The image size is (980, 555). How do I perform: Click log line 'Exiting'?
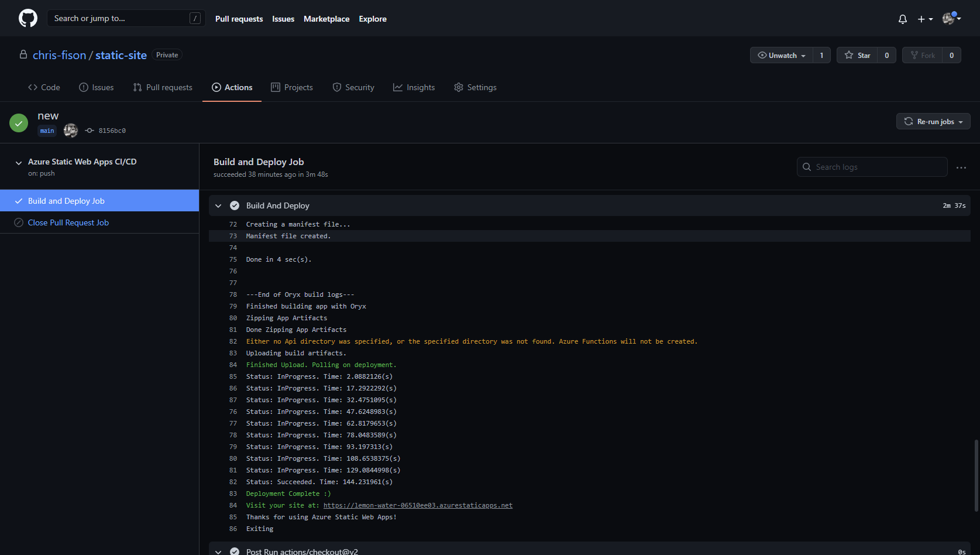tap(260, 529)
